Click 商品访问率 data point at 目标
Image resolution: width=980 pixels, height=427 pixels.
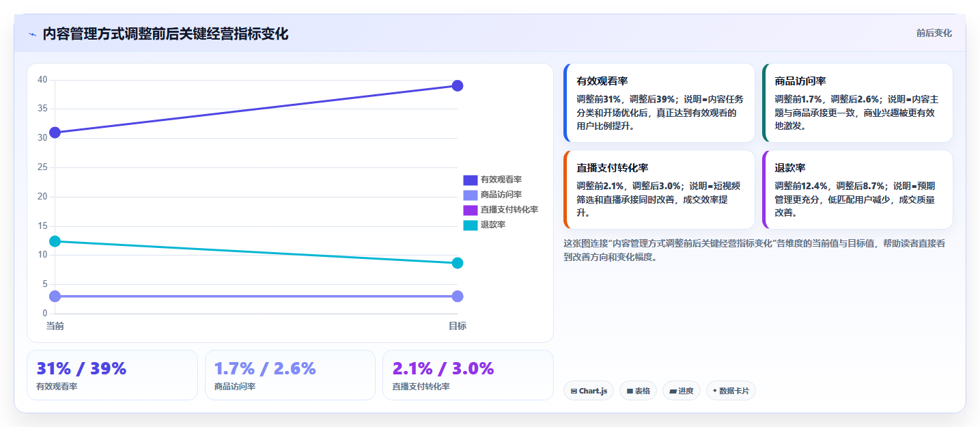click(458, 296)
